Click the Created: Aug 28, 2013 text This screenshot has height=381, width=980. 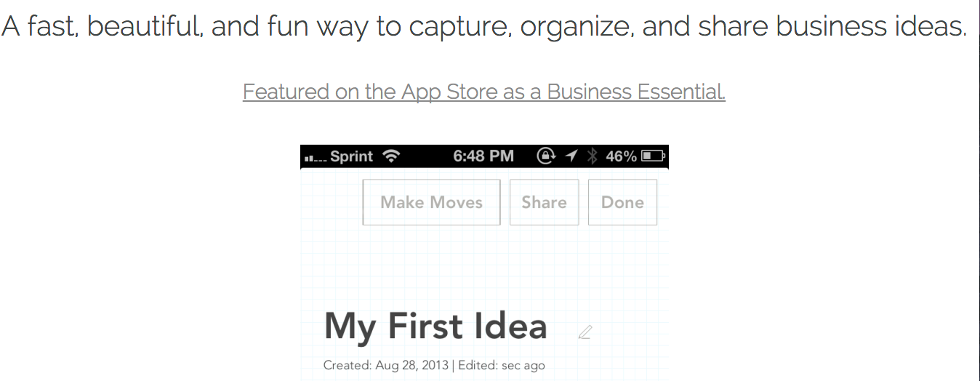tap(386, 365)
